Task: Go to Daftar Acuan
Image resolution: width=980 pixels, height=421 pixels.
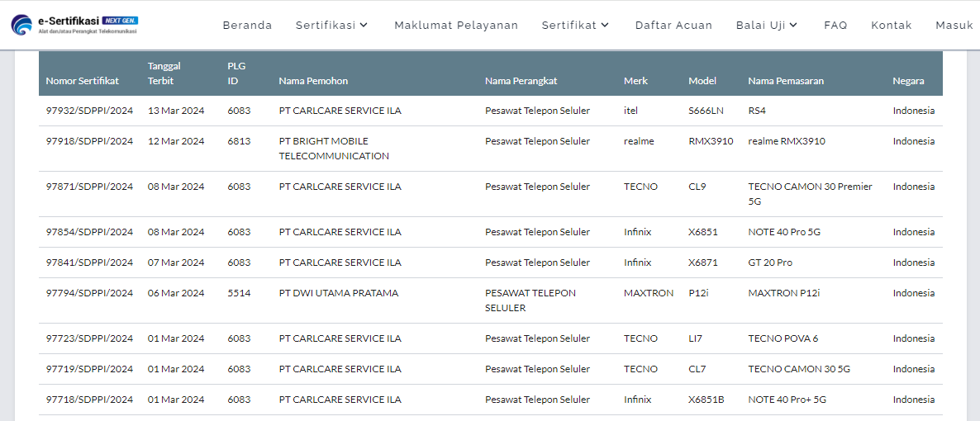Action: (673, 25)
